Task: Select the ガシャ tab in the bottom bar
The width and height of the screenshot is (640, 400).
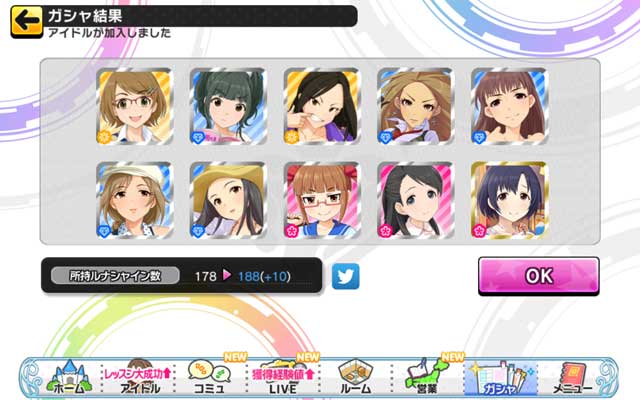Action: point(501,378)
